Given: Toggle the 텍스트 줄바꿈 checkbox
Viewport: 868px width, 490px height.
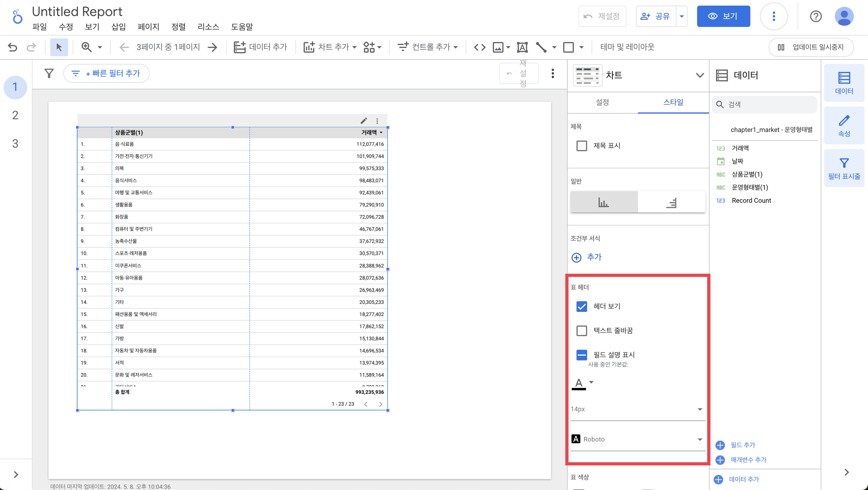Looking at the screenshot, I should pyautogui.click(x=582, y=331).
